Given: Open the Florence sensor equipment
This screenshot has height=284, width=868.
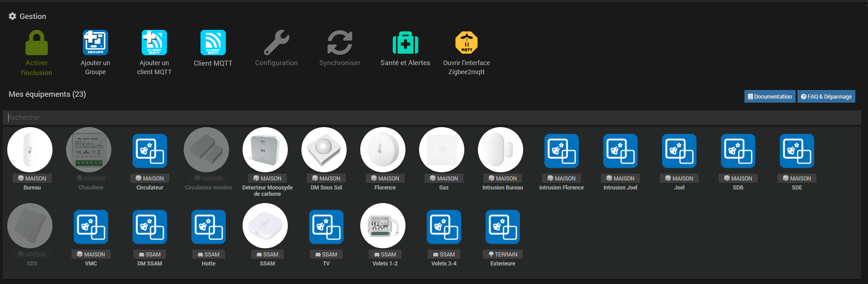Looking at the screenshot, I should (x=383, y=150).
